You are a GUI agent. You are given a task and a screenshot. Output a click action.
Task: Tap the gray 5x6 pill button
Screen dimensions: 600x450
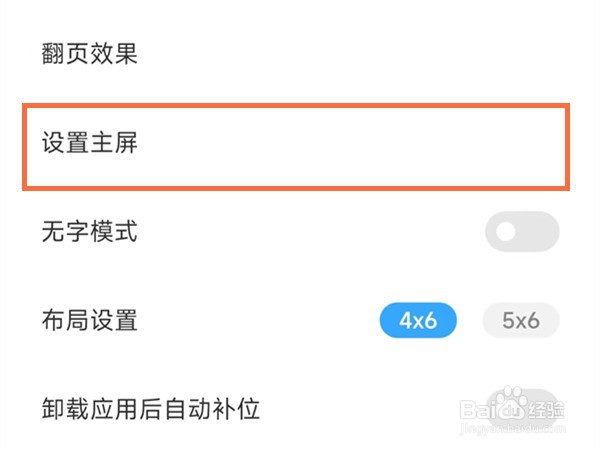click(521, 320)
